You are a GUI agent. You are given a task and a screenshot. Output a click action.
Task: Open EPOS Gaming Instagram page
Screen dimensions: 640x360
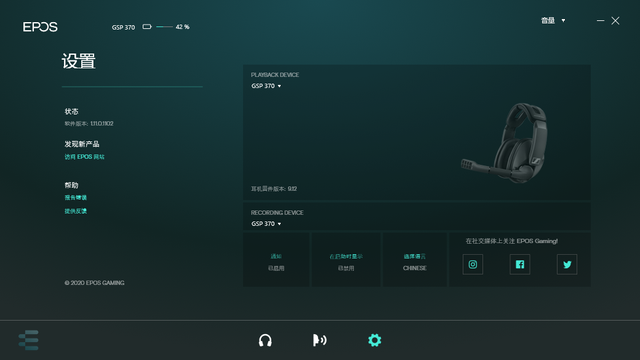point(473,264)
